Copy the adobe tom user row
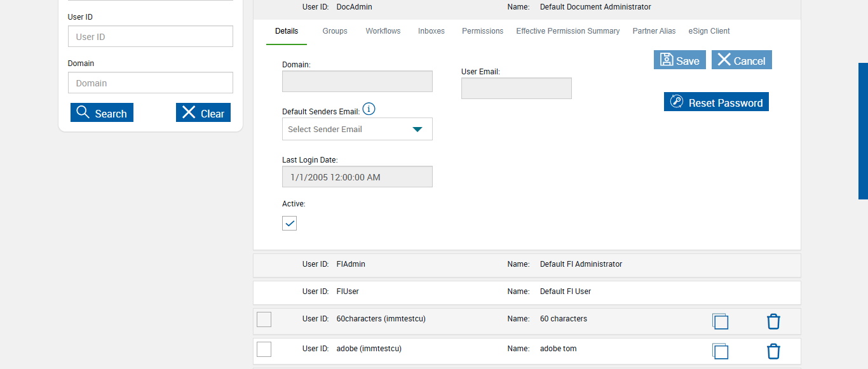 pyautogui.click(x=720, y=351)
